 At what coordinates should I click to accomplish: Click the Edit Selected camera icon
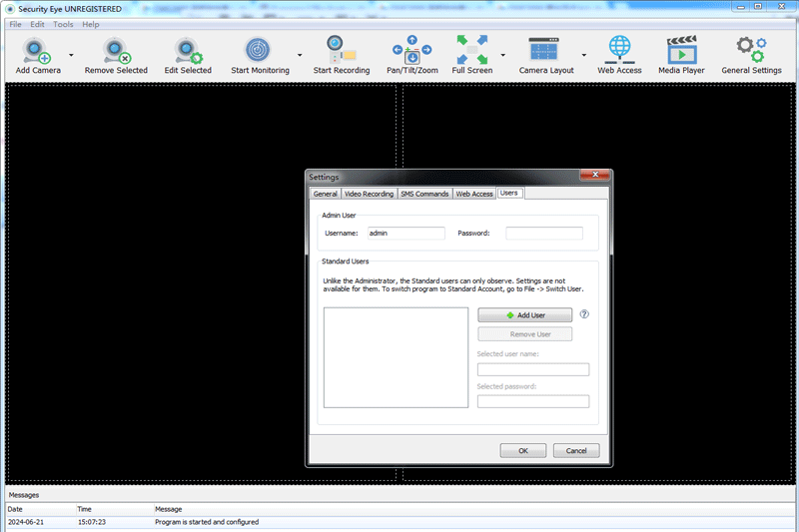tap(188, 50)
